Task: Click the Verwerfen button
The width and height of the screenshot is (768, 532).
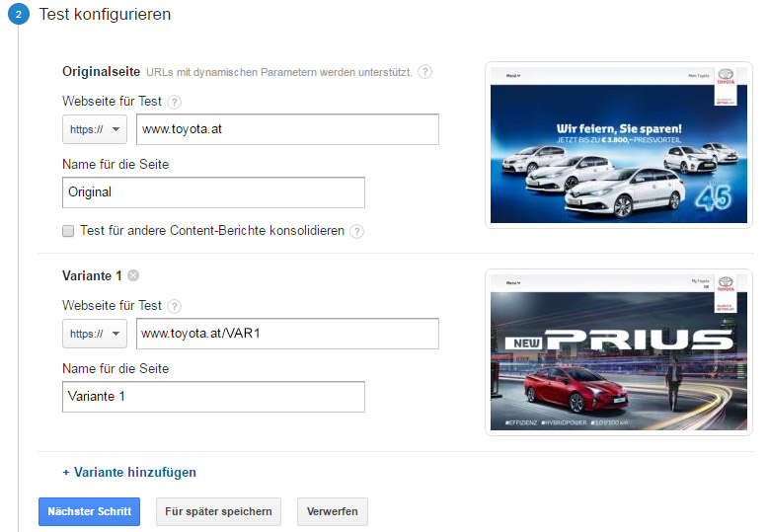Action: coord(333,511)
